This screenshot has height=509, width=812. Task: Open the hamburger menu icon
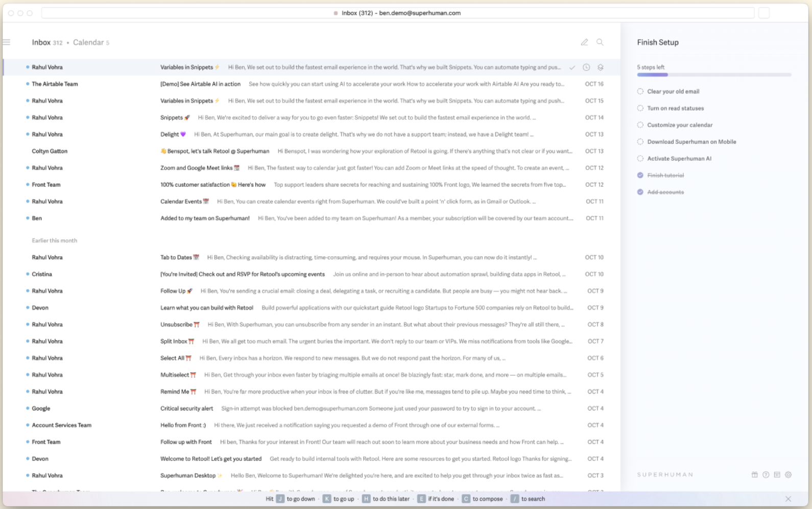(x=7, y=42)
